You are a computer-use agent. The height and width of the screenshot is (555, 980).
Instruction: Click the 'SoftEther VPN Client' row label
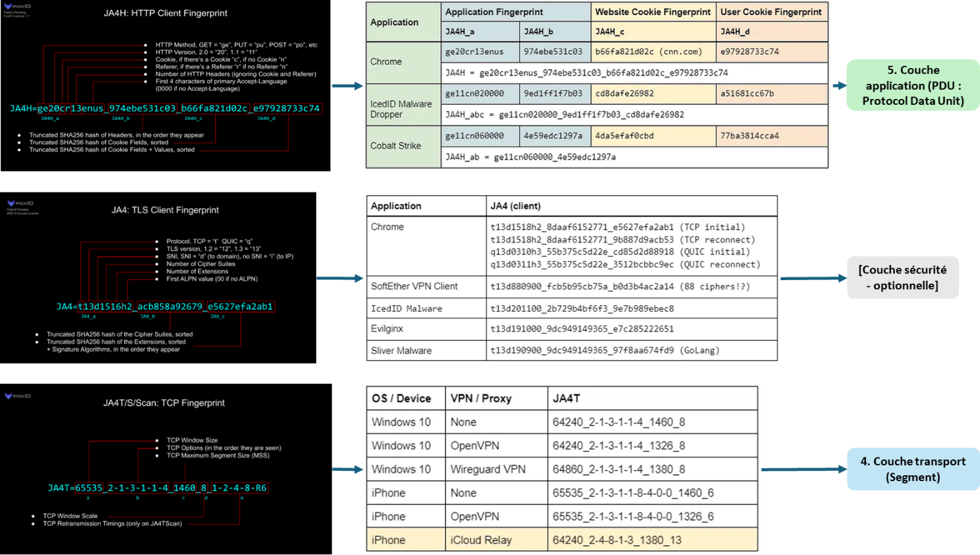[x=414, y=286]
